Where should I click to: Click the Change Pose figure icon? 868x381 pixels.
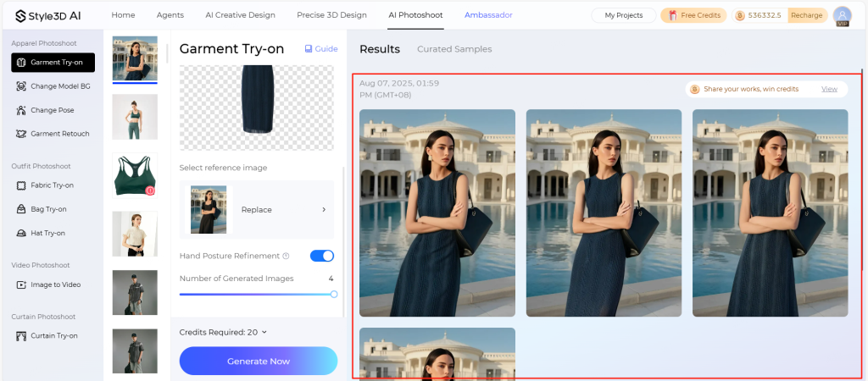21,110
